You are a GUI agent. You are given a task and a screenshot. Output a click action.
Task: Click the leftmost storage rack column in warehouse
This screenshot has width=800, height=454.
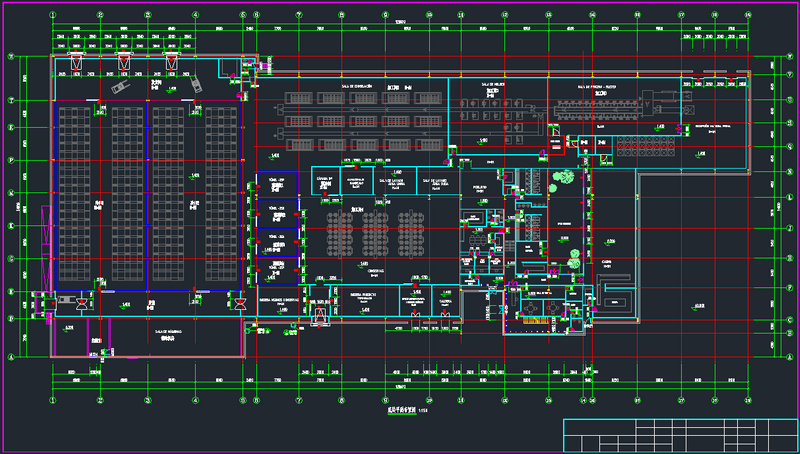(x=74, y=195)
